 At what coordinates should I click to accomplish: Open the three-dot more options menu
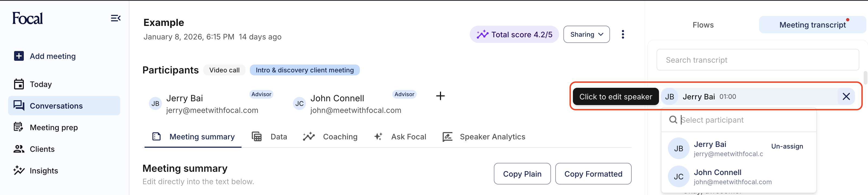(x=623, y=34)
